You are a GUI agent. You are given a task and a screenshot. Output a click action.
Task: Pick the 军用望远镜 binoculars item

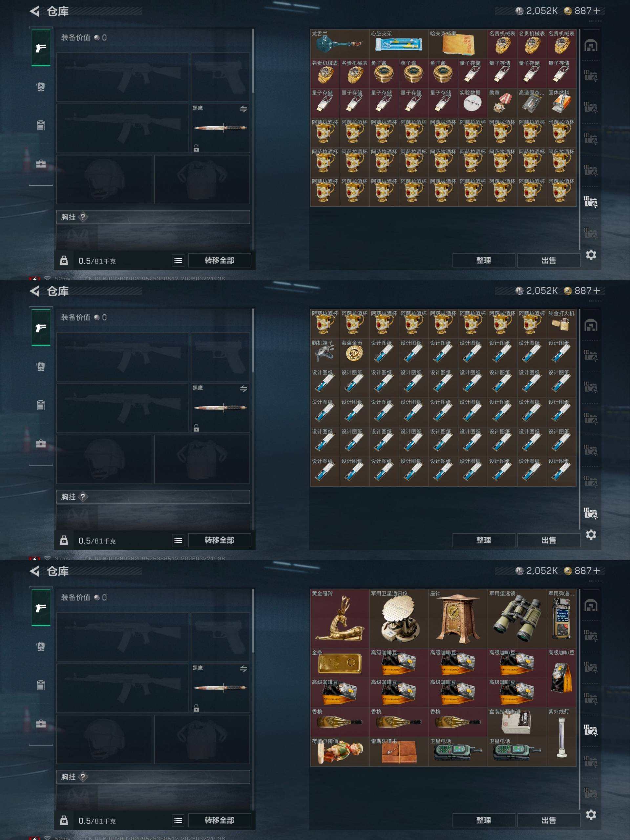point(517,619)
